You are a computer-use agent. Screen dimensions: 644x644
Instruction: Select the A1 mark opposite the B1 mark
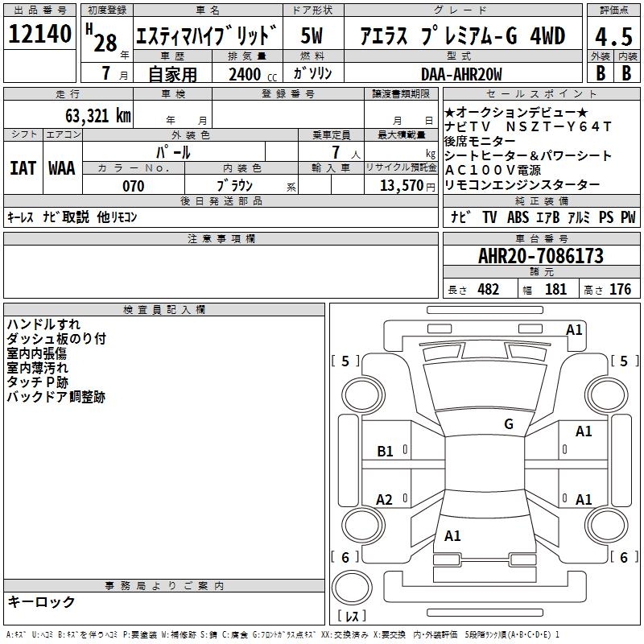coord(584,431)
